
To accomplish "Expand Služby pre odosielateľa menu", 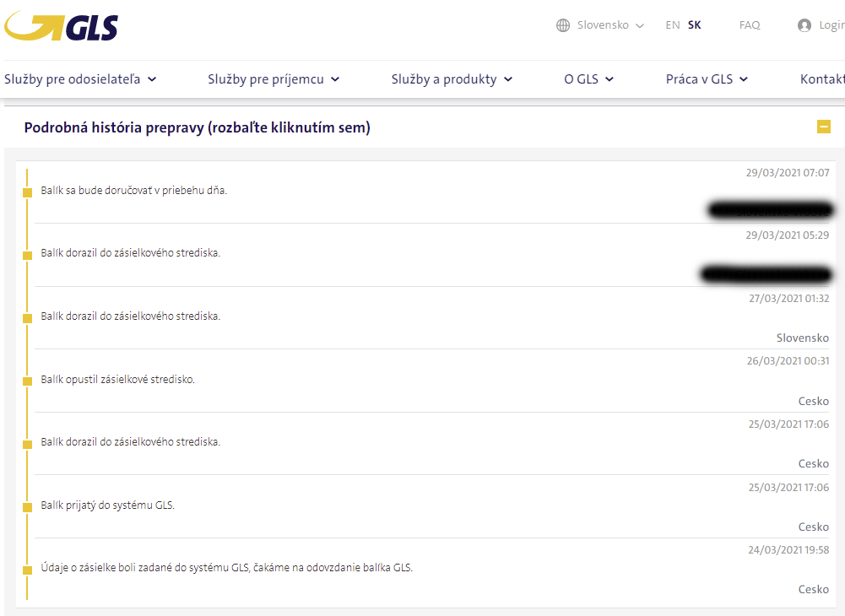I will (x=80, y=79).
